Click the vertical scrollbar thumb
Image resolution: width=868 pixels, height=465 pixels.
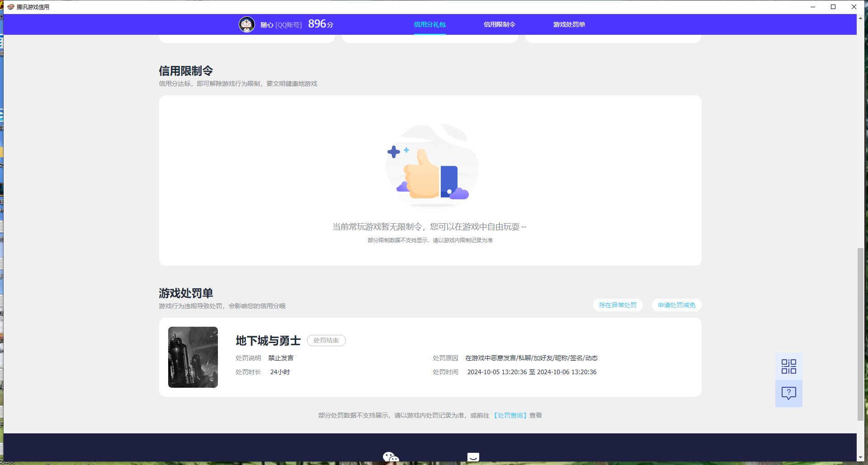click(860, 334)
